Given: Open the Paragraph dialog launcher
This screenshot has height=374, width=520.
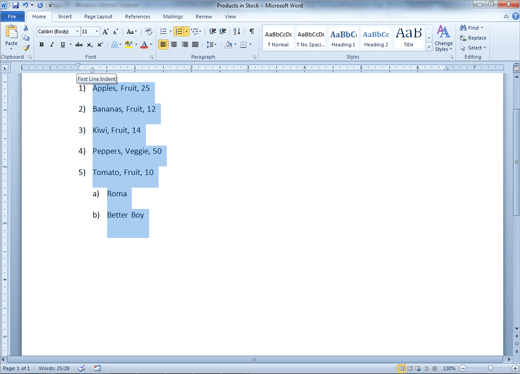Looking at the screenshot, I should 255,57.
